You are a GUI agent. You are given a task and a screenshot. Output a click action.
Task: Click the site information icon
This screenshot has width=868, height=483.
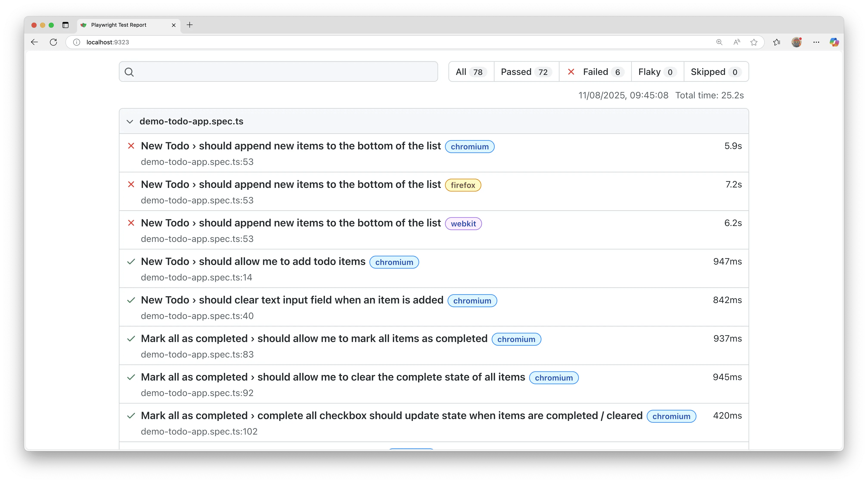[77, 42]
